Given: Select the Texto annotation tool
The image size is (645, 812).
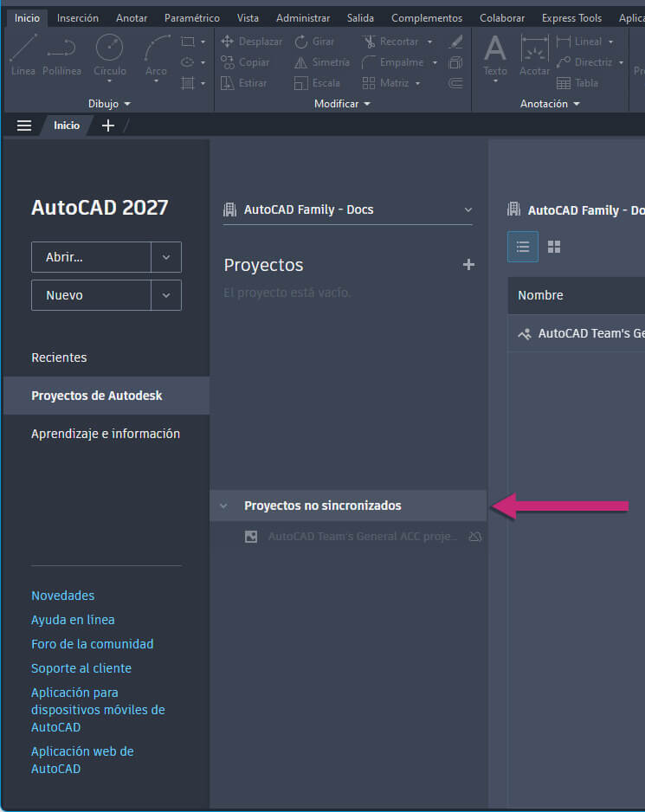Looking at the screenshot, I should point(495,55).
